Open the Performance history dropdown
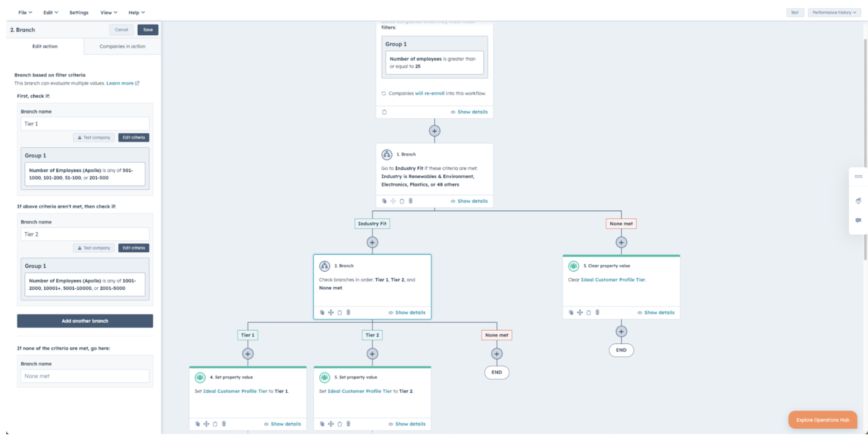This screenshot has height=436, width=868. point(834,13)
